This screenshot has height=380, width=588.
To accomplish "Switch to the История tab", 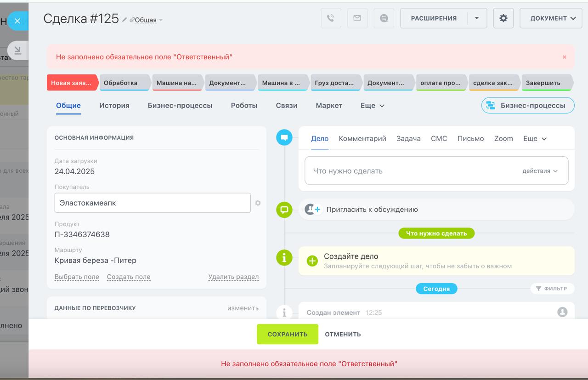I will 114,106.
